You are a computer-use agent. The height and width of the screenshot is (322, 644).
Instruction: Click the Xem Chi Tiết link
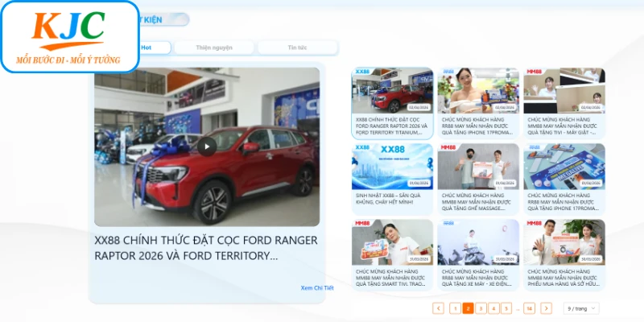click(317, 288)
